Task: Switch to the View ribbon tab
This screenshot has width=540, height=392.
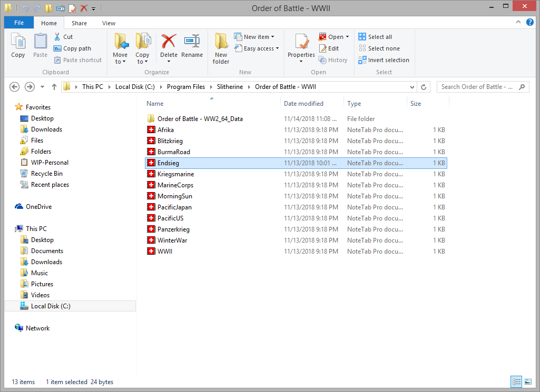Action: tap(109, 23)
